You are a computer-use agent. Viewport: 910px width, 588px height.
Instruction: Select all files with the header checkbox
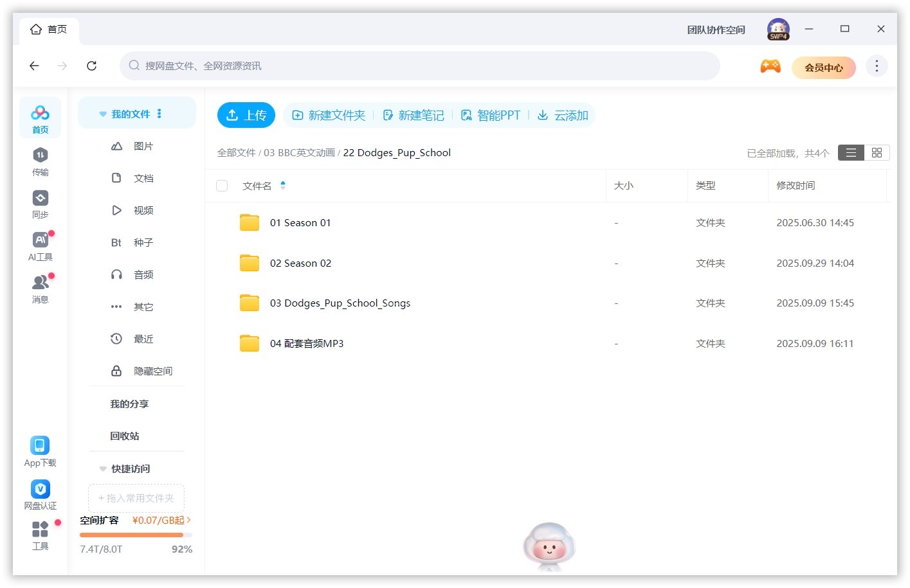[x=222, y=185]
